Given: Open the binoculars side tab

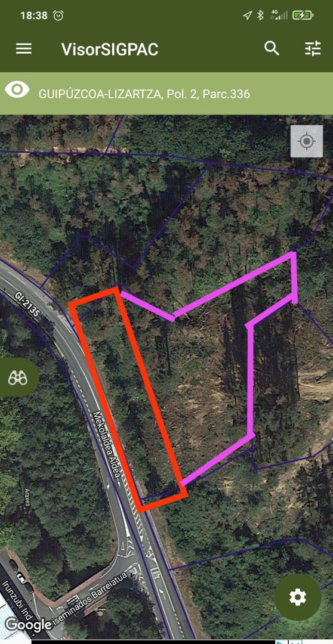Looking at the screenshot, I should (x=18, y=377).
